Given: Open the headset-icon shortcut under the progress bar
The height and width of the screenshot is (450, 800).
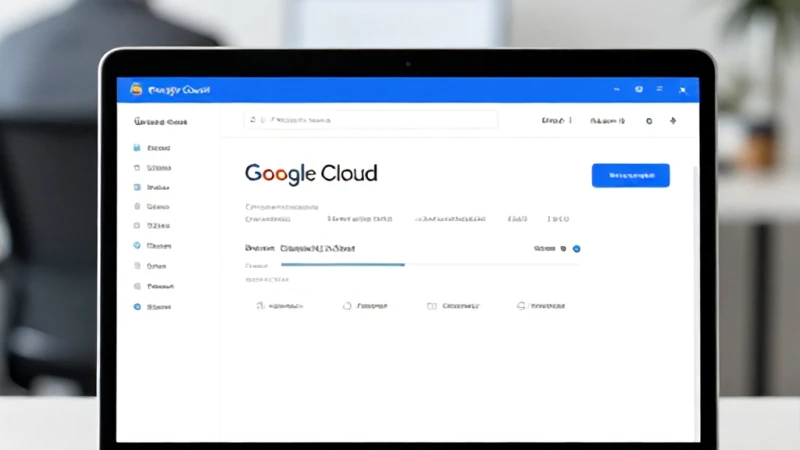Looking at the screenshot, I should 541,306.
